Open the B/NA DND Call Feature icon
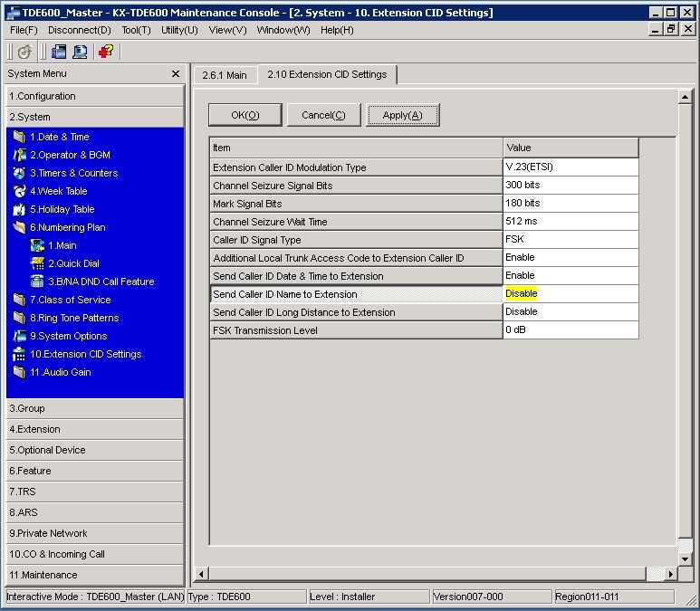 click(37, 282)
